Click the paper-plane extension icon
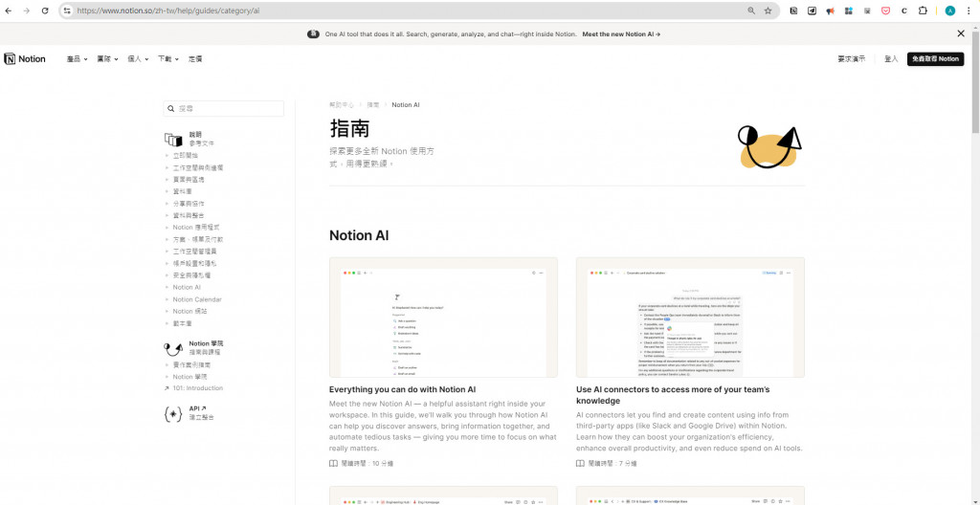This screenshot has width=980, height=505. [812, 11]
